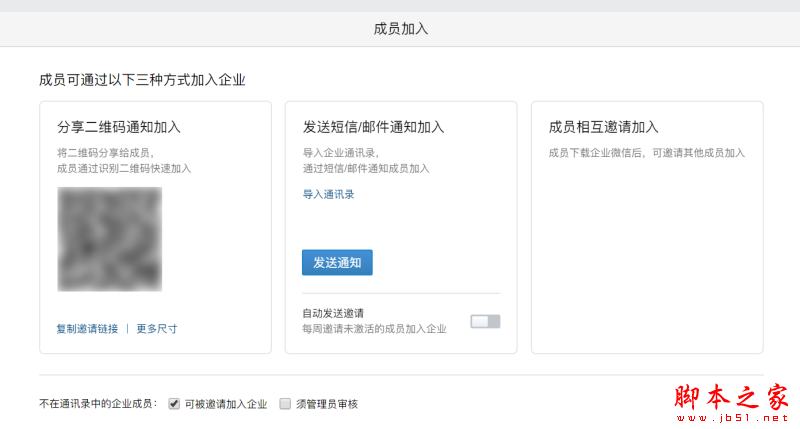This screenshot has width=800, height=429.
Task: Click the 脚本之家 watermark logo
Action: point(732,397)
